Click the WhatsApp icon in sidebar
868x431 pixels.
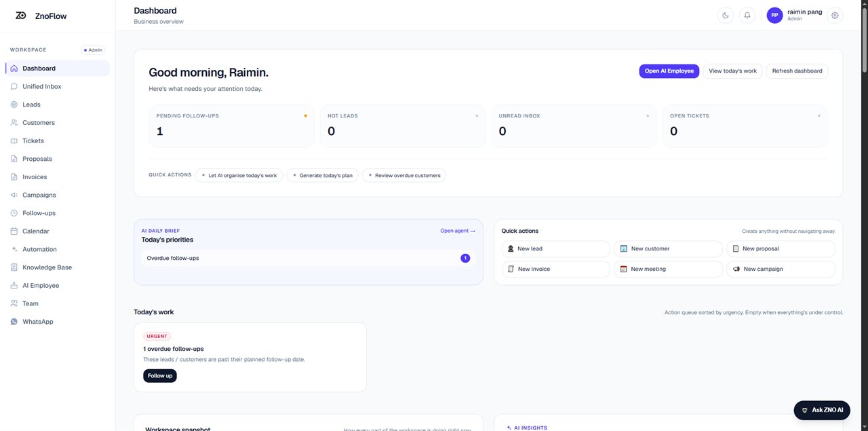[14, 322]
